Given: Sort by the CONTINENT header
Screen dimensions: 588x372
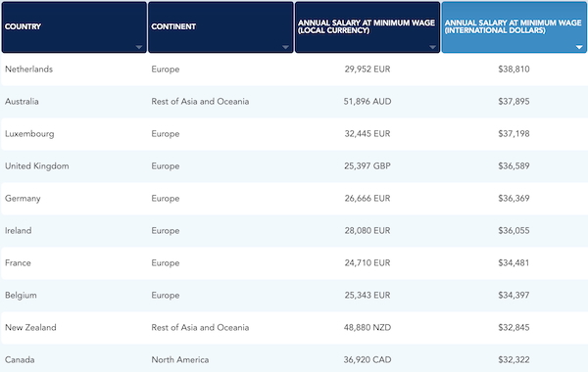Looking at the screenshot, I should tap(220, 27).
